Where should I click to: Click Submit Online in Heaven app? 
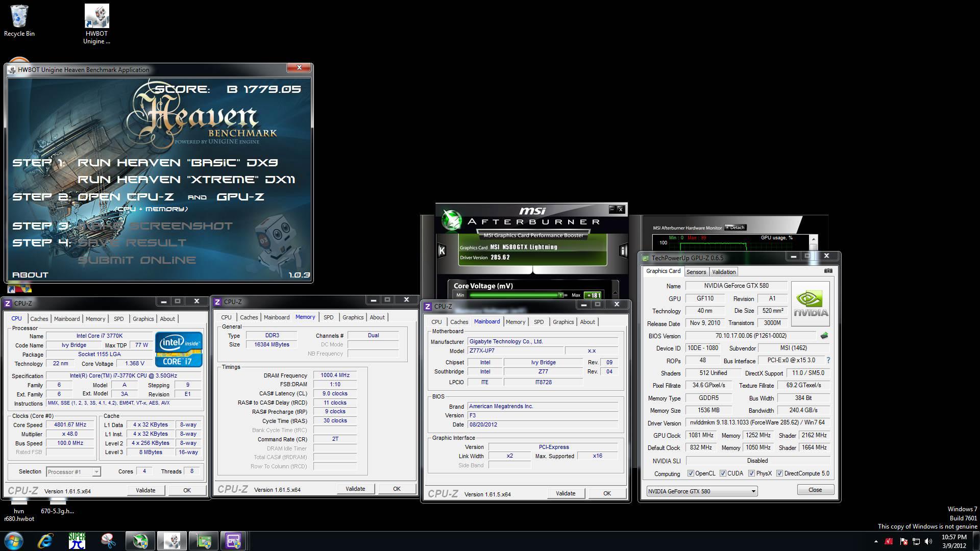(x=137, y=260)
